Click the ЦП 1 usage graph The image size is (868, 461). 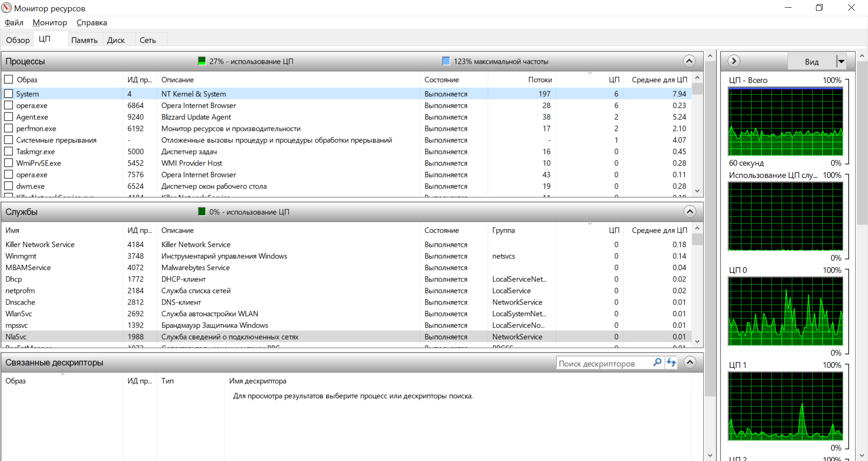tap(785, 406)
